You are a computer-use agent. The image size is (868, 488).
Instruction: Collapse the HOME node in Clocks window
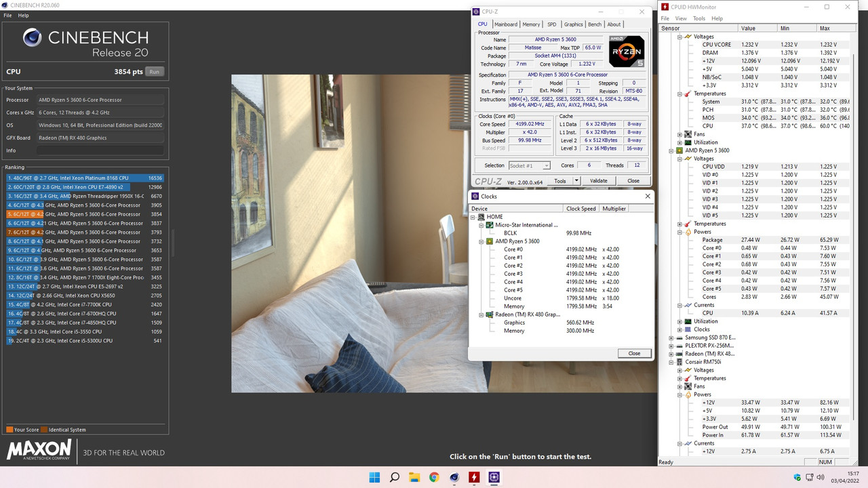473,217
